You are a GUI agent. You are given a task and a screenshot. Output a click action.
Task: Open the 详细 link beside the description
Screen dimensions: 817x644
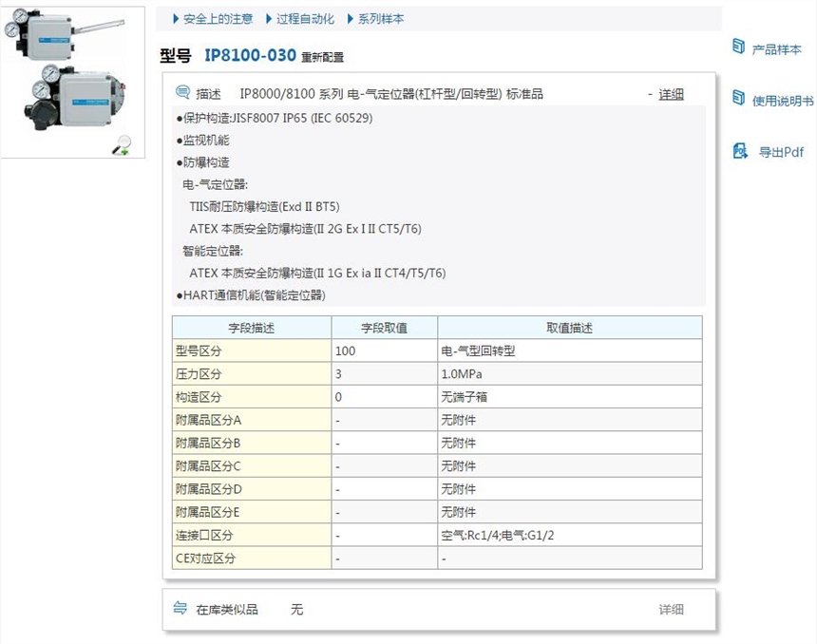(x=671, y=94)
